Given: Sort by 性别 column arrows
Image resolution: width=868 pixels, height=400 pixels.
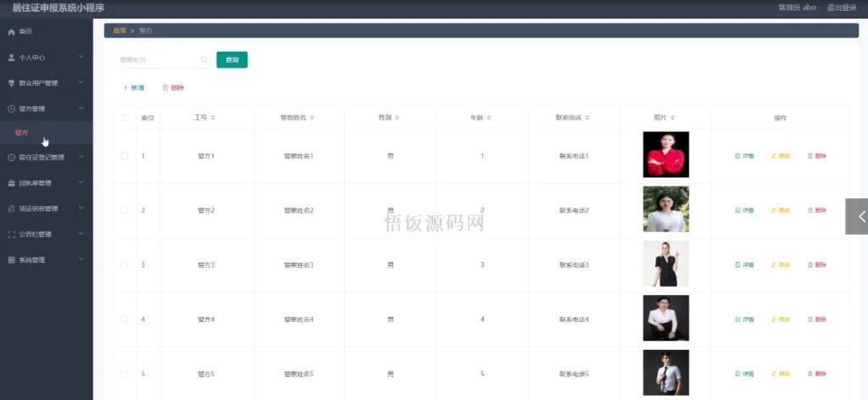Looking at the screenshot, I should (x=397, y=118).
